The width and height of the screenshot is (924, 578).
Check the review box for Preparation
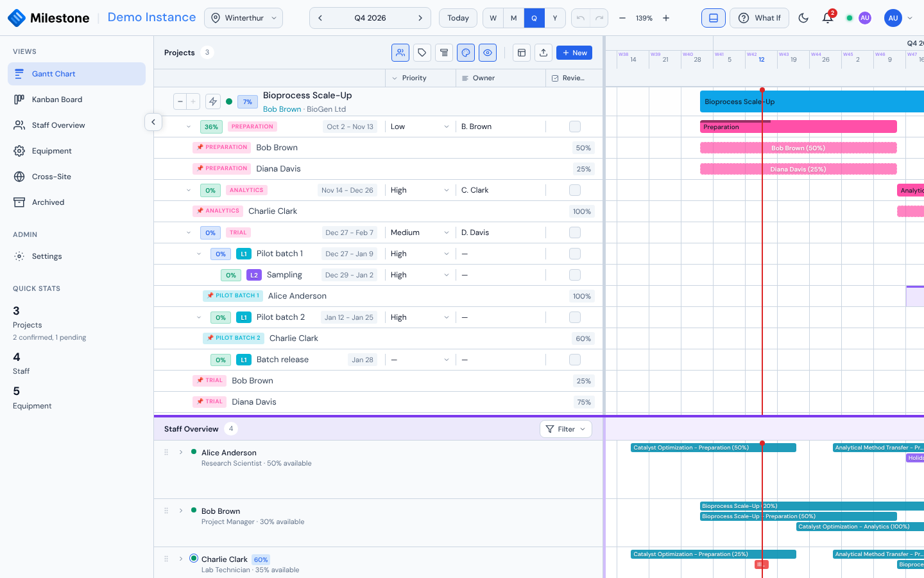575,127
